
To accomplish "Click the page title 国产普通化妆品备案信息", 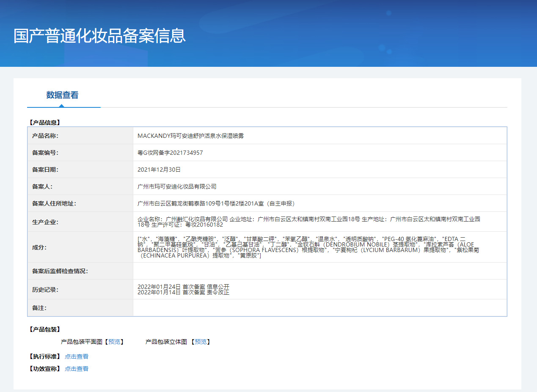I will [100, 36].
